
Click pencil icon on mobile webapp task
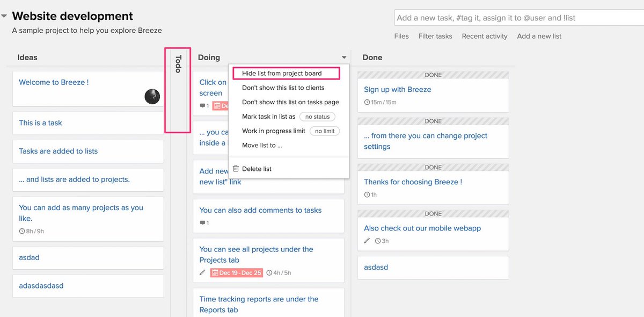point(367,241)
